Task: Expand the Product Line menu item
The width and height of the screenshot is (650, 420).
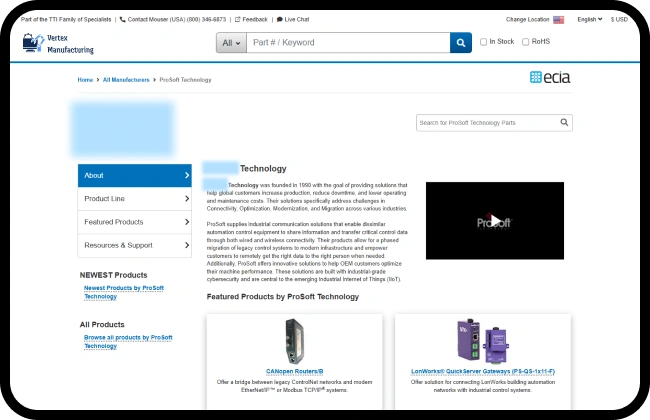Action: coord(134,199)
